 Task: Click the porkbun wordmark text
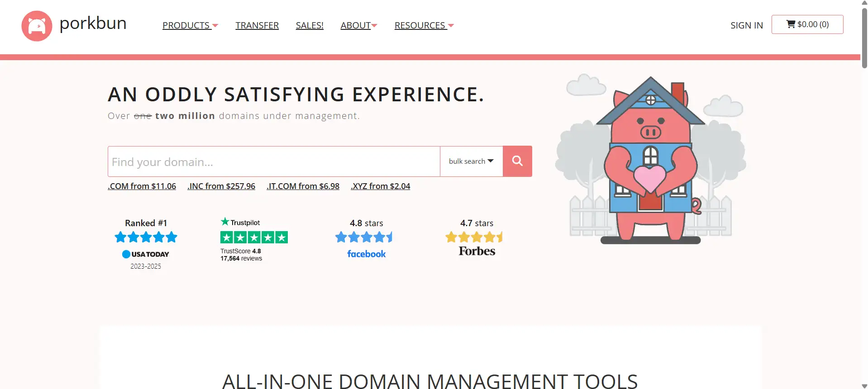93,23
